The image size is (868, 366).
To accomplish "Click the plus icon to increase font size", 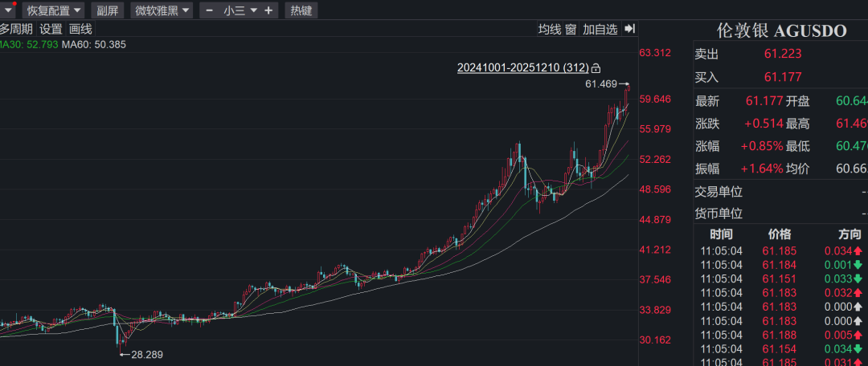I will pos(268,10).
